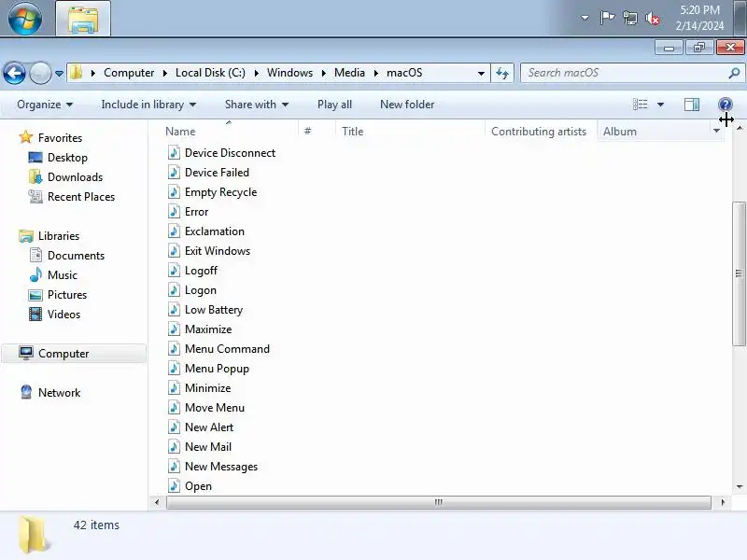Select the Logoff sound file icon
Viewport: 747px width, 560px height.
[x=174, y=270]
